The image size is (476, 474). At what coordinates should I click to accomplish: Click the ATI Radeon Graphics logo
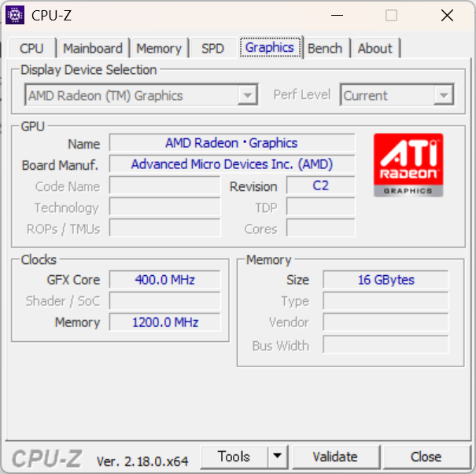click(408, 164)
